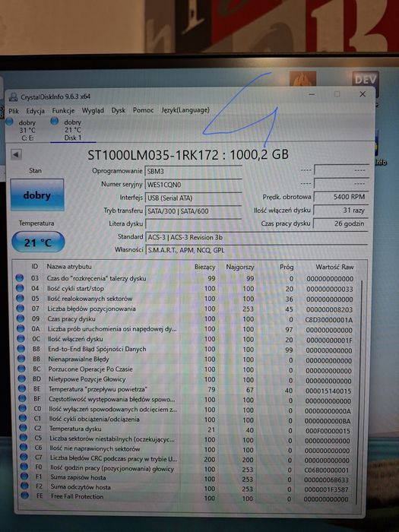Click status icon for attribute C6
The image size is (399, 532).
(24, 448)
